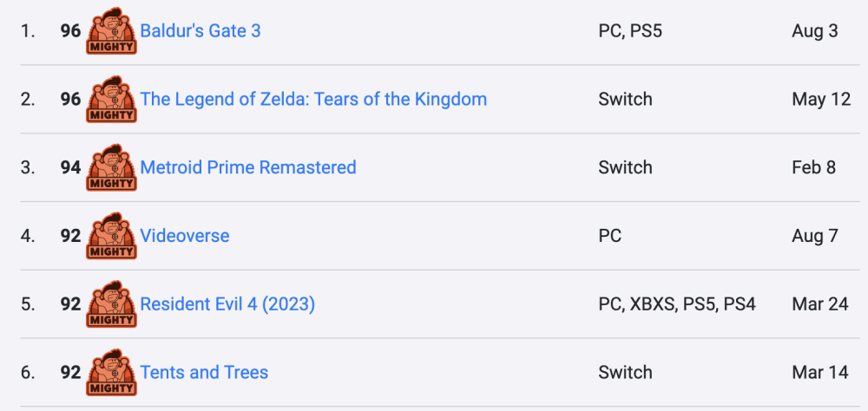Screen dimensions: 868x411
Task: Go to the Videoverse game page
Action: 185,236
